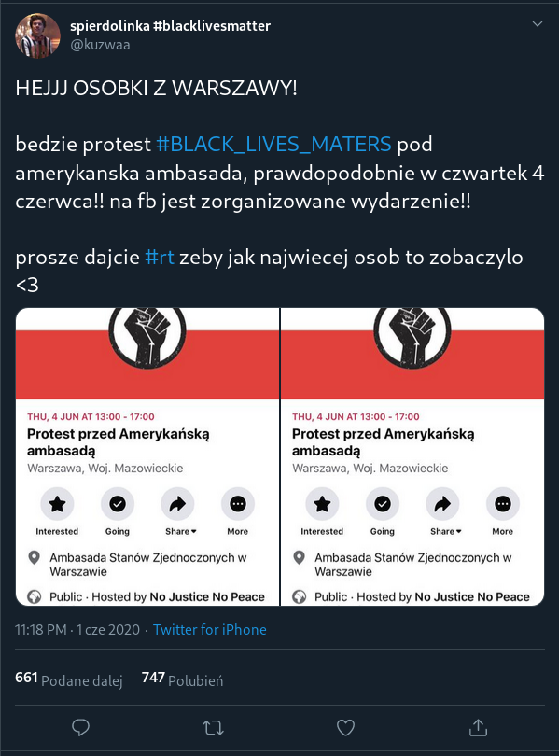Click Twitter for iPhone source link

[x=210, y=630]
